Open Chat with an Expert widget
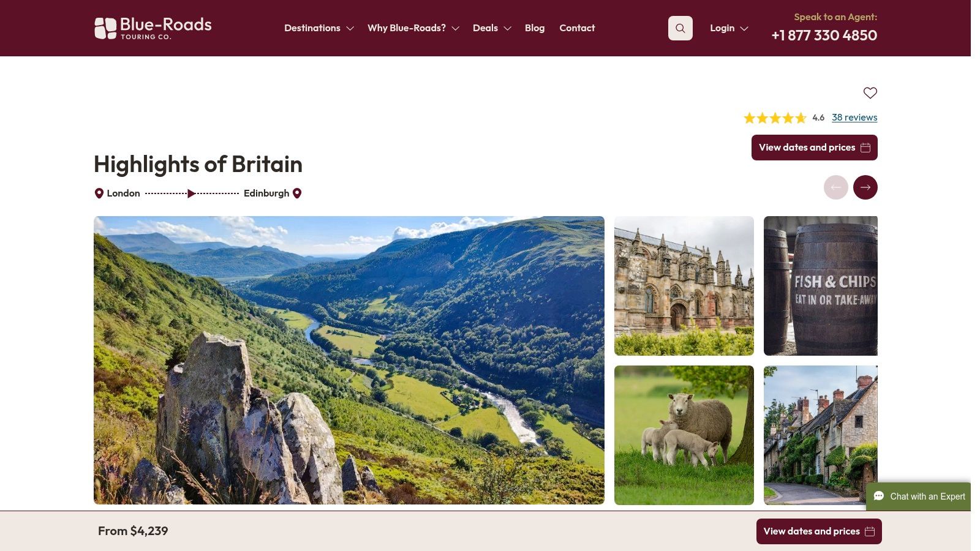 (919, 497)
